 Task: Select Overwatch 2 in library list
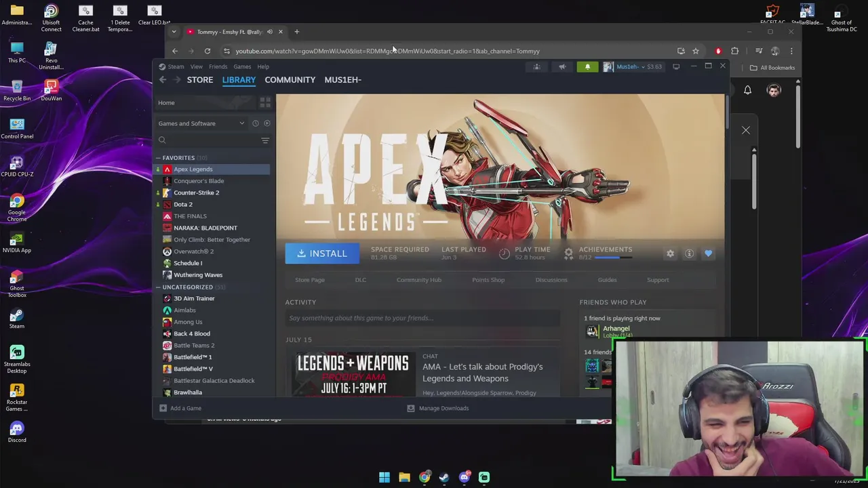point(193,251)
